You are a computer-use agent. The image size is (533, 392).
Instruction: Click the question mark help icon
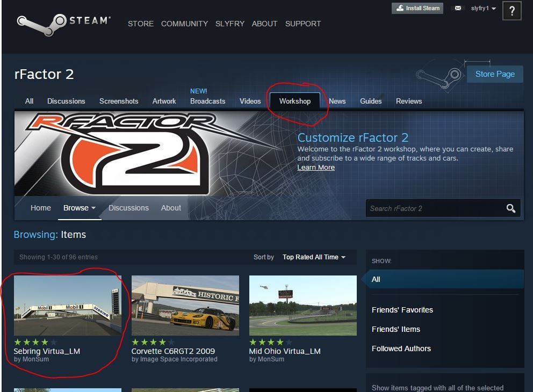click(x=512, y=11)
